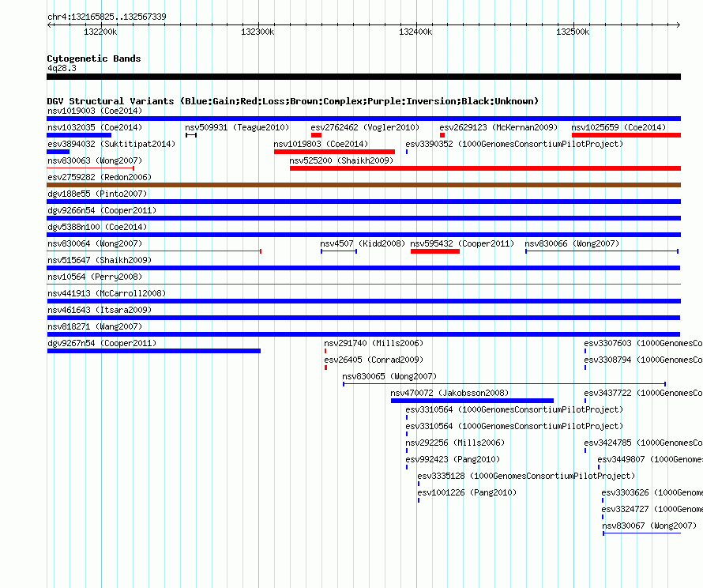Click esv3303626 variant label
This screenshot has height=588, width=703.
pyautogui.click(x=652, y=492)
